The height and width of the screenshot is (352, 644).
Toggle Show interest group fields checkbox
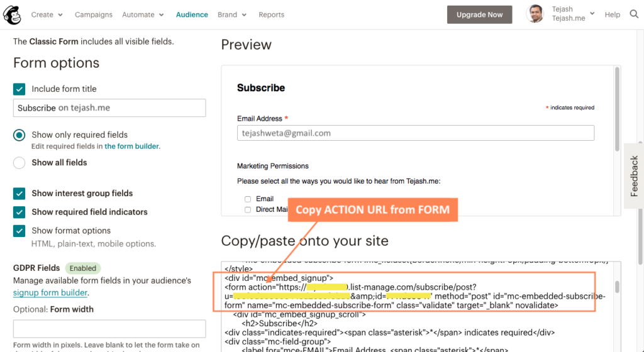pyautogui.click(x=19, y=194)
